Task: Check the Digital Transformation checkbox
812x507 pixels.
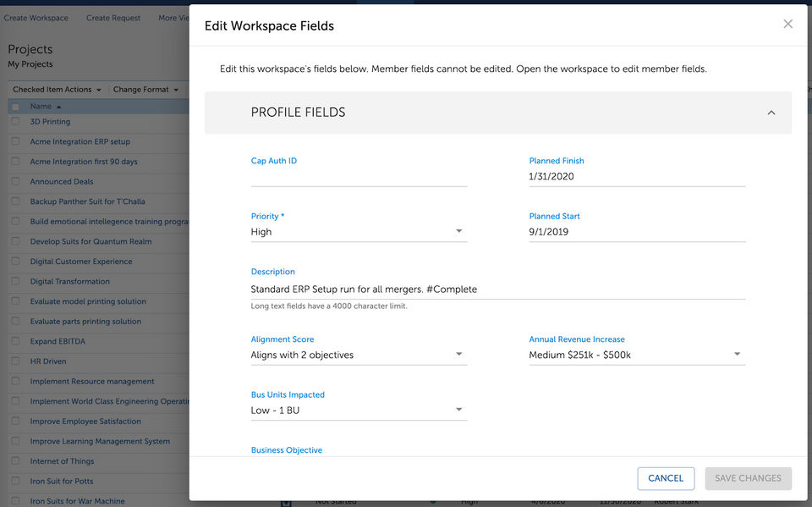Action: 15,281
